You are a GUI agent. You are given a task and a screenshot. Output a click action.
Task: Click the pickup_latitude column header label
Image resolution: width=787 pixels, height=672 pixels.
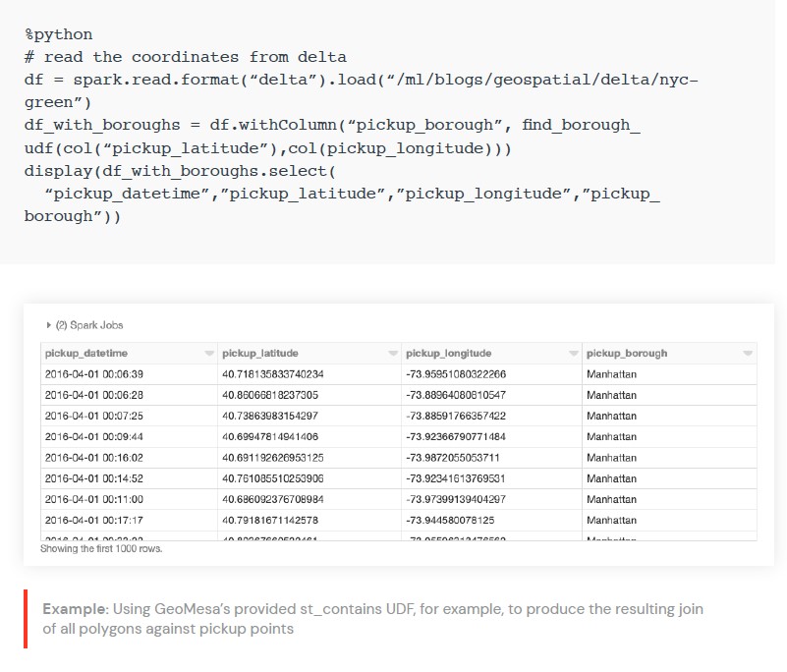click(x=260, y=354)
